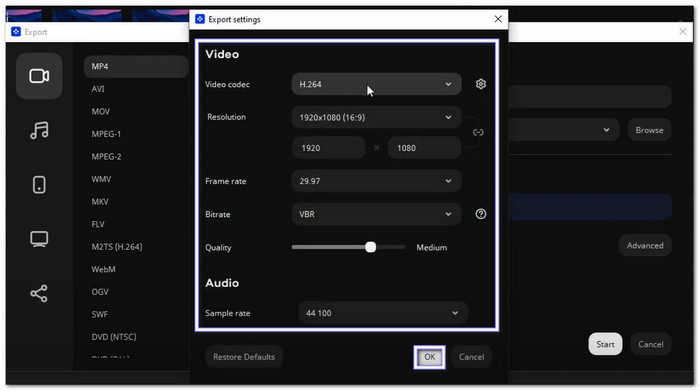This screenshot has width=700, height=391.
Task: Expand the Video codec H.264 dropdown
Action: tap(376, 84)
